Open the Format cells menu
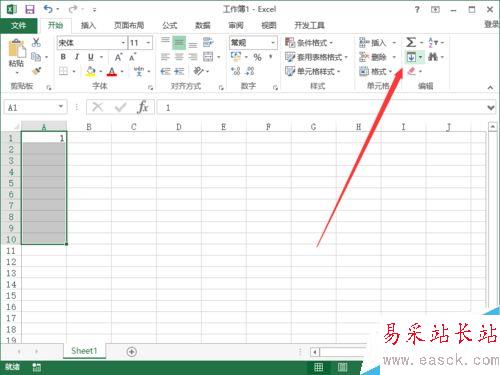 pos(375,71)
